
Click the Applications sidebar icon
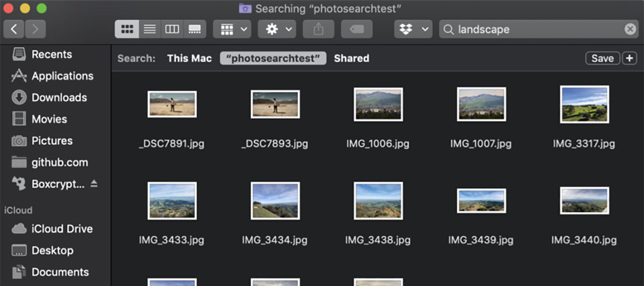pos(19,76)
